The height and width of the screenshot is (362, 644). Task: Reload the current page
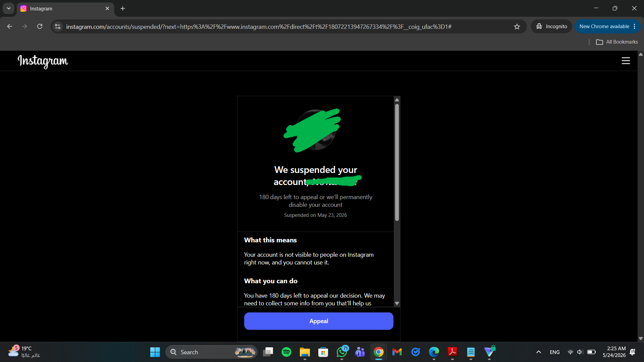[x=40, y=26]
